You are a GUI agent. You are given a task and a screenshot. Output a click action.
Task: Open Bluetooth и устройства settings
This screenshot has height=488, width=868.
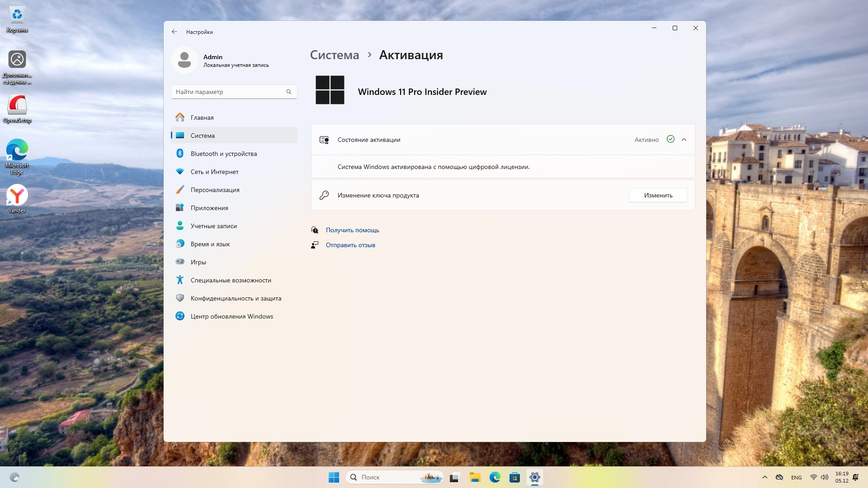(x=223, y=154)
